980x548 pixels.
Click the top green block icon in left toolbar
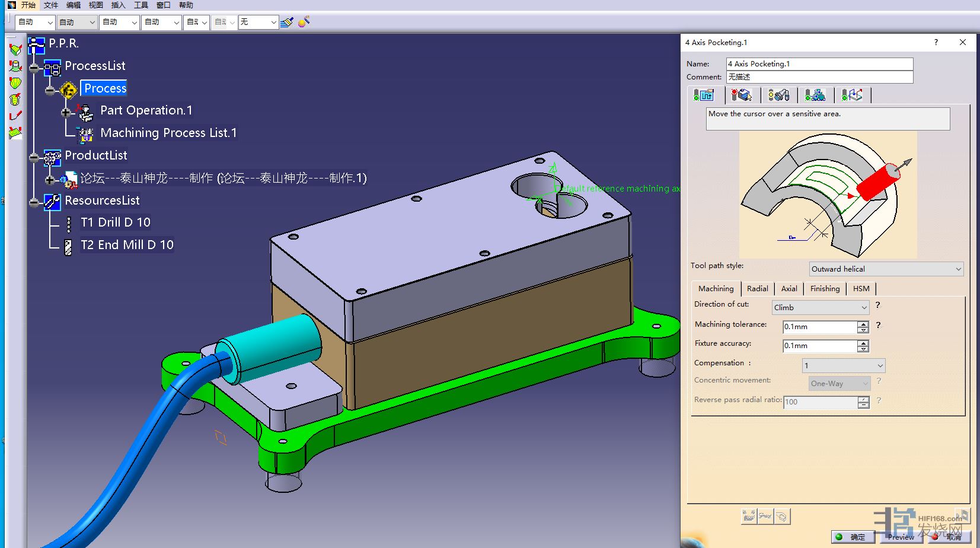point(15,50)
